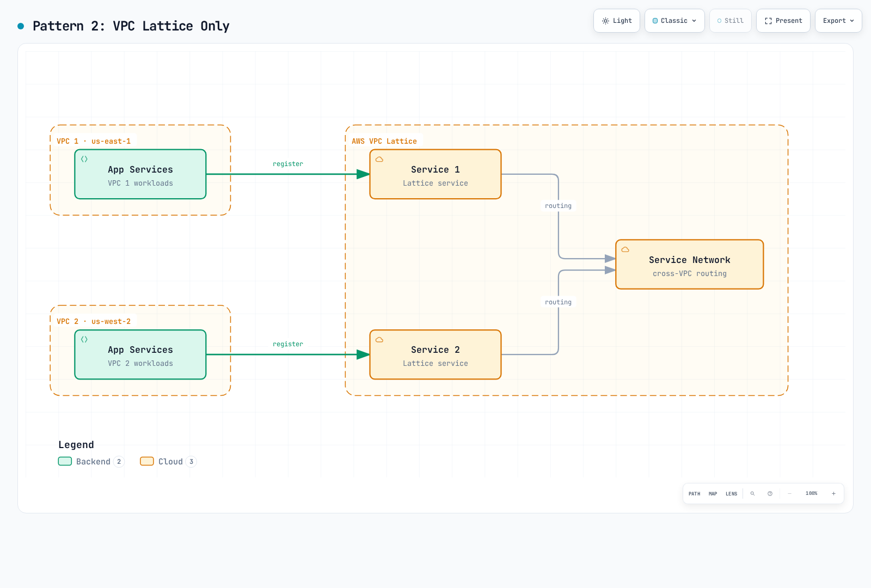Click the 'VPC 2 · us-west-2' group label

[x=94, y=321]
